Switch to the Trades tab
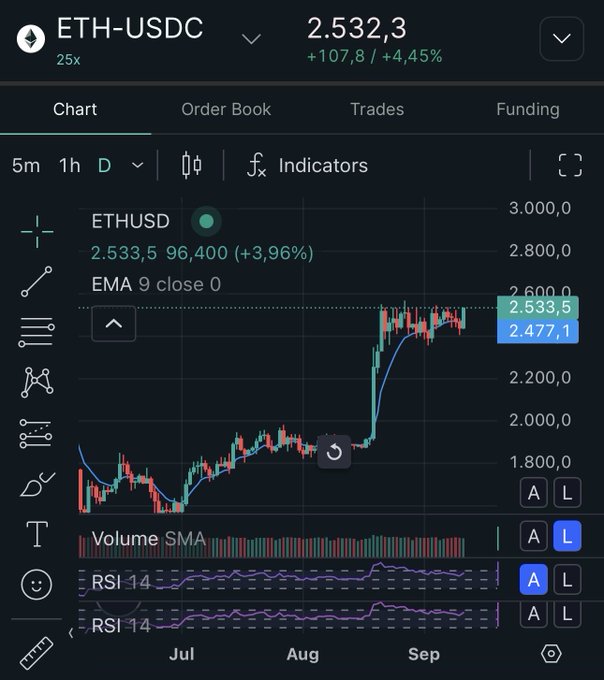This screenshot has height=680, width=604. tap(377, 109)
